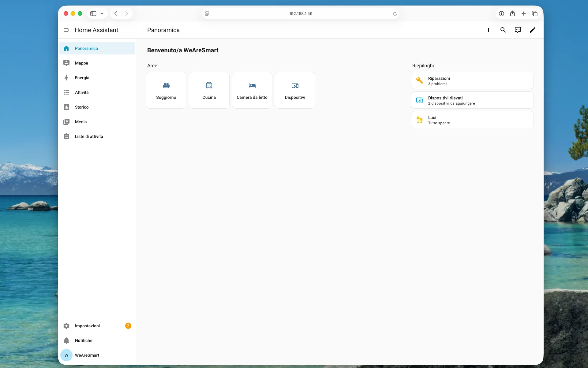Click the add (+) icon next to Panoramica
Viewport: 588px width, 368px height.
tap(488, 30)
